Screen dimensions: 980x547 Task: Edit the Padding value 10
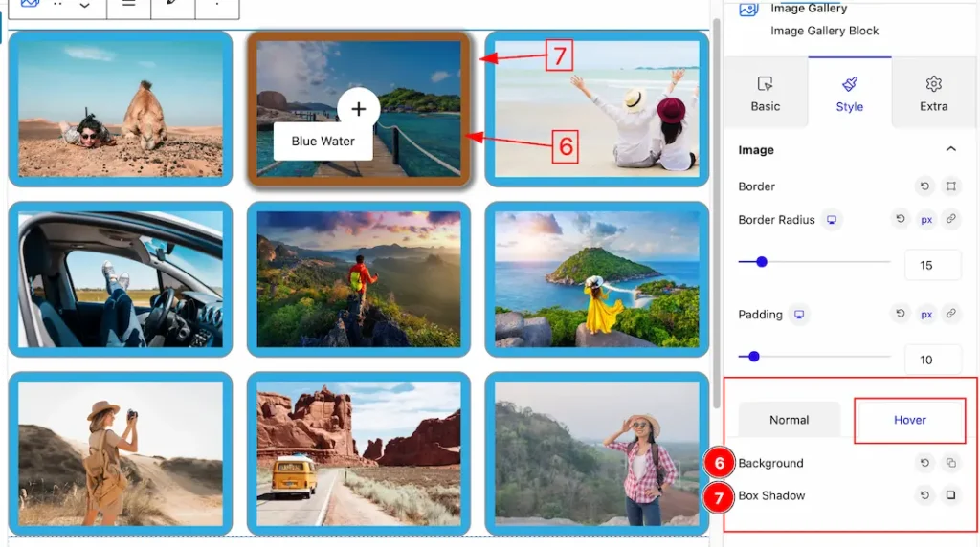click(x=932, y=360)
